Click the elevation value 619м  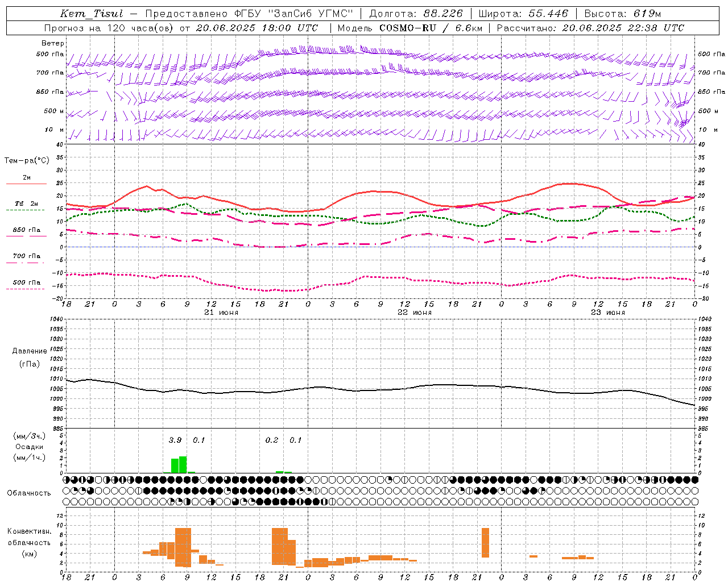point(647,14)
